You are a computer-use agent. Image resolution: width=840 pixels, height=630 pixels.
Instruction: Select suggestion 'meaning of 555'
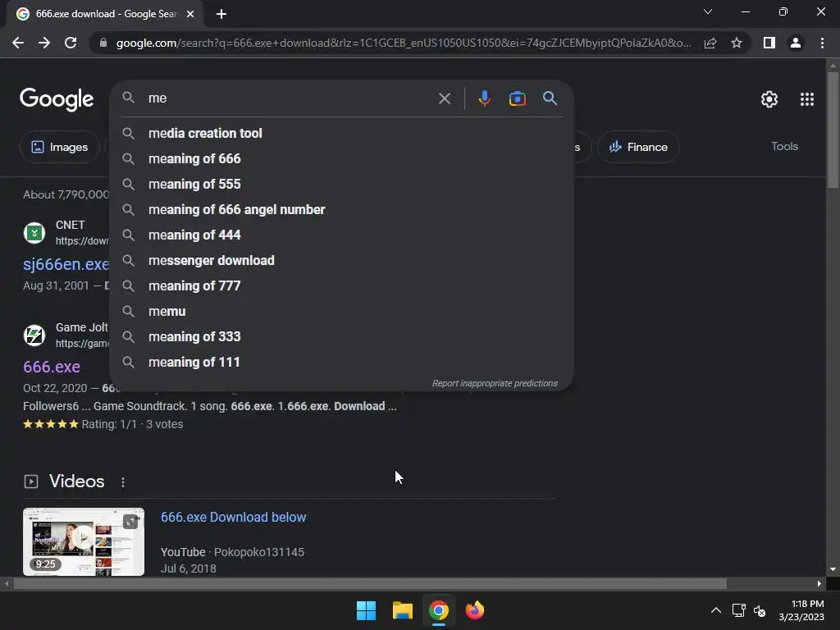pyautogui.click(x=341, y=185)
